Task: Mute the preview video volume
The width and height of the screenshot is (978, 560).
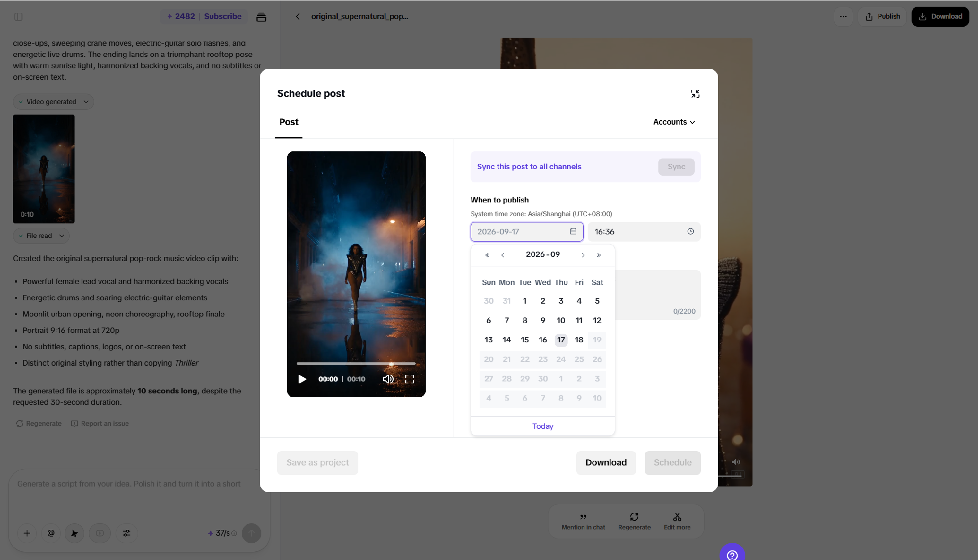Action: (x=388, y=379)
